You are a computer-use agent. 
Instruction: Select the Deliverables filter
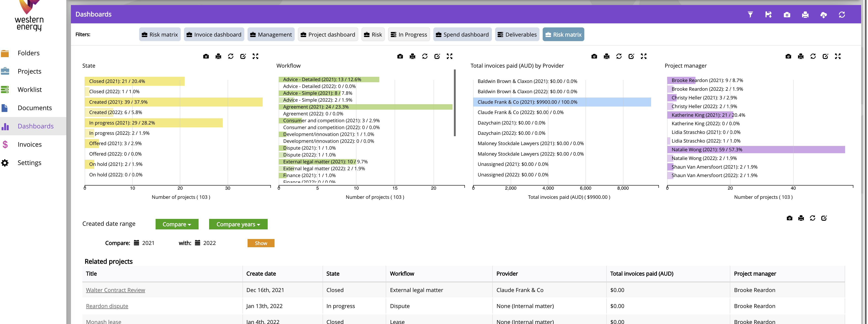click(x=517, y=34)
